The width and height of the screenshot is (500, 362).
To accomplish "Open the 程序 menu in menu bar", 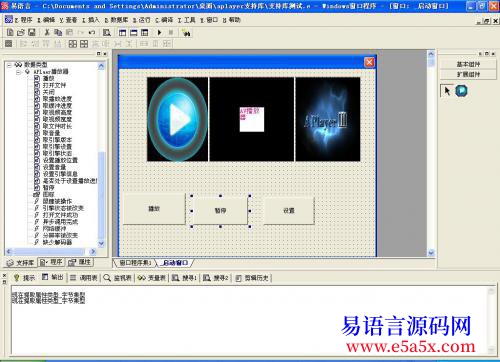I will pos(23,20).
